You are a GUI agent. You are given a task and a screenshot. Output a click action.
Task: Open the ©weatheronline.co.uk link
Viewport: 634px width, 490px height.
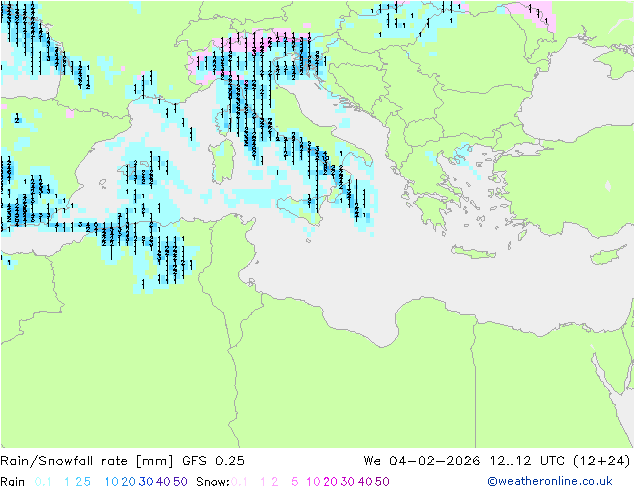549,481
